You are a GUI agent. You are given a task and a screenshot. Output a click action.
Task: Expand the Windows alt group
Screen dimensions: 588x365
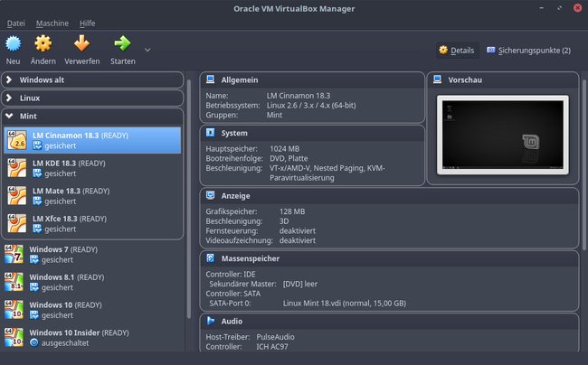point(9,80)
